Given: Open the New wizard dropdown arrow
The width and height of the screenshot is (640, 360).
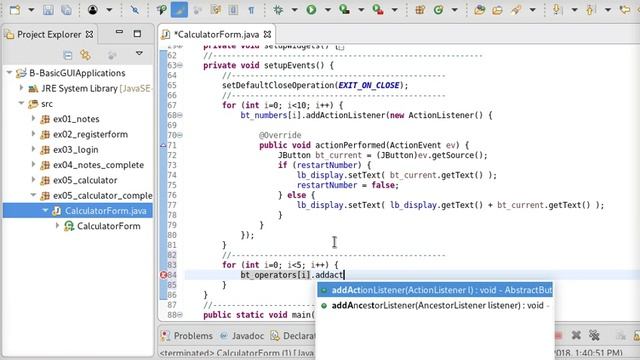Looking at the screenshot, I should point(31,10).
